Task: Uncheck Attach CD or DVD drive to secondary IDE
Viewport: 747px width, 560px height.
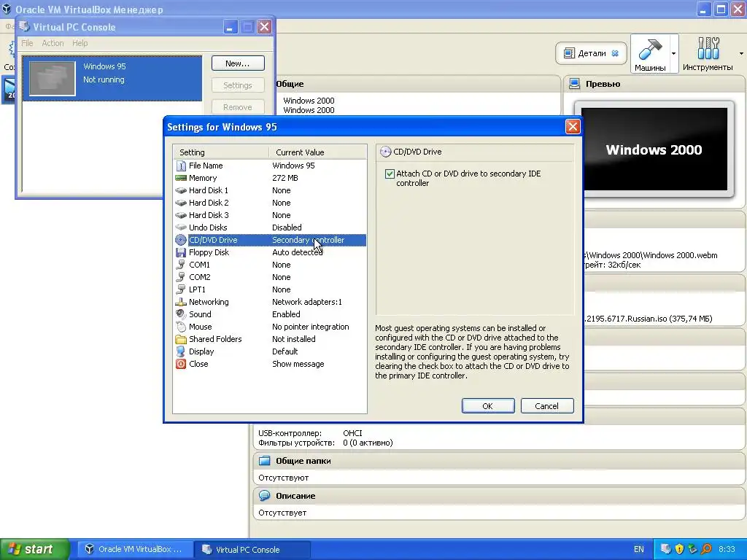Action: [390, 174]
